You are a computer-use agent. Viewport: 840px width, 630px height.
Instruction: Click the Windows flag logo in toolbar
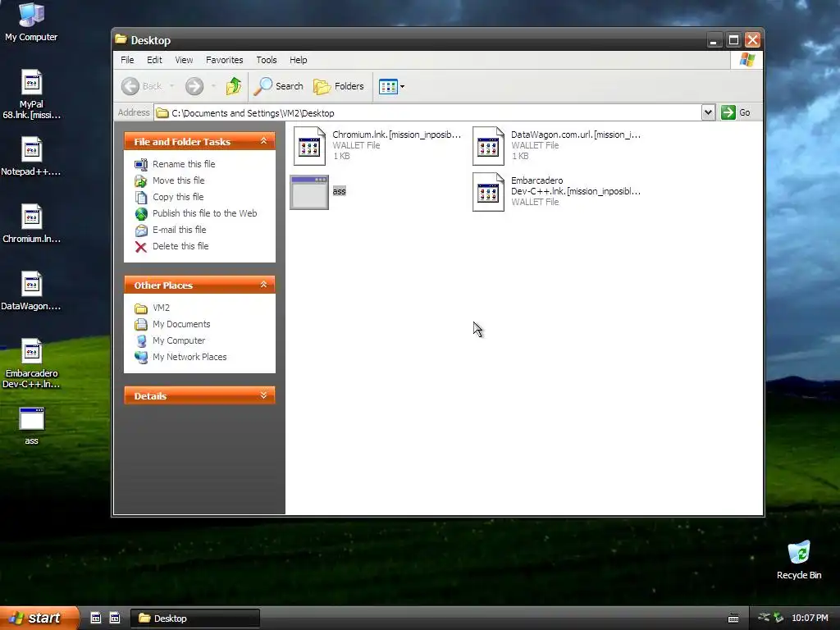coord(747,59)
